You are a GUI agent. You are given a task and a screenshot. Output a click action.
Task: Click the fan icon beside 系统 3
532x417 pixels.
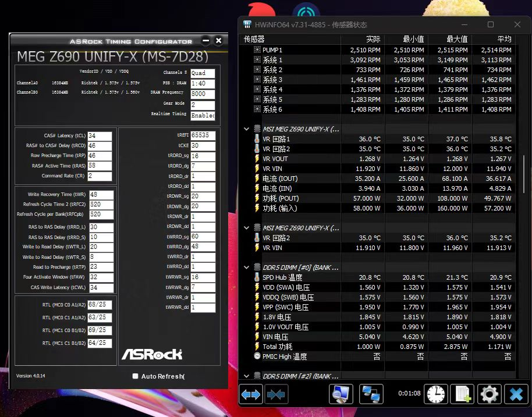click(x=257, y=80)
